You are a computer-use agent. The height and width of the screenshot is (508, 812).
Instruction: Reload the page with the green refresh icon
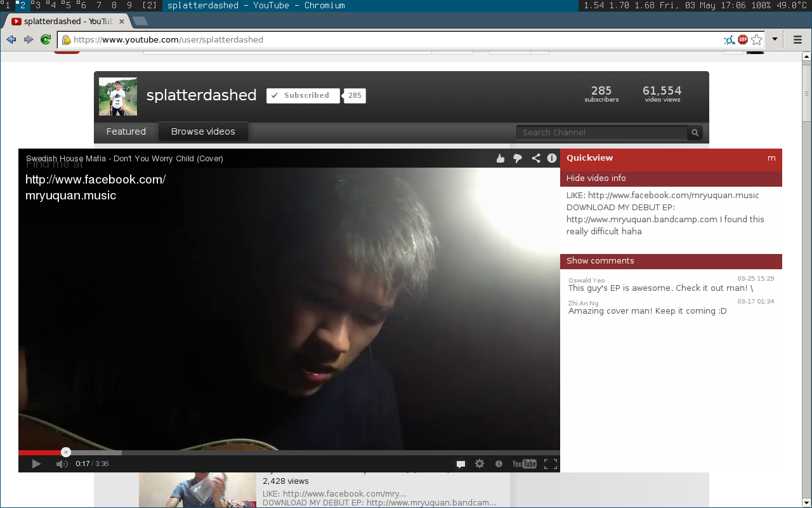coord(46,39)
